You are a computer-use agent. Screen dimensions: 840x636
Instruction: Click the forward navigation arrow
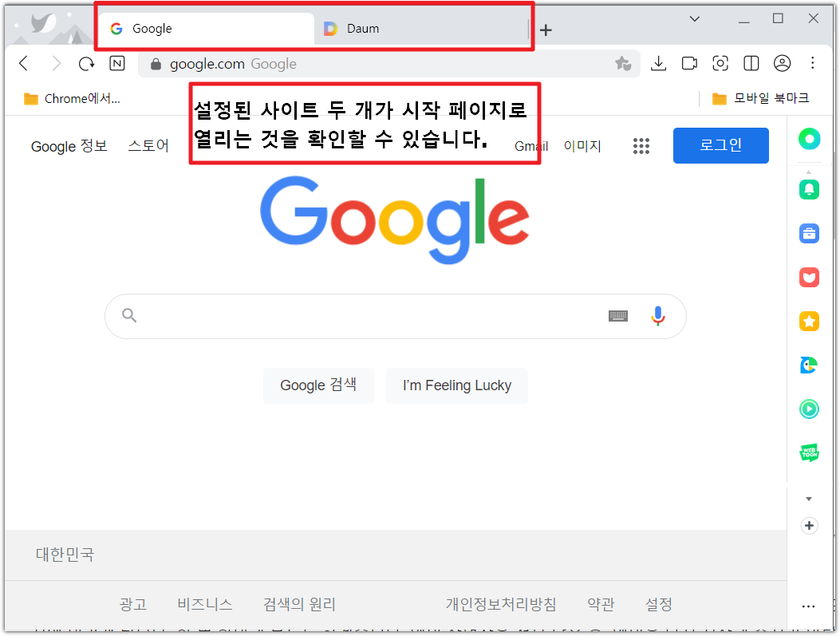[56, 63]
